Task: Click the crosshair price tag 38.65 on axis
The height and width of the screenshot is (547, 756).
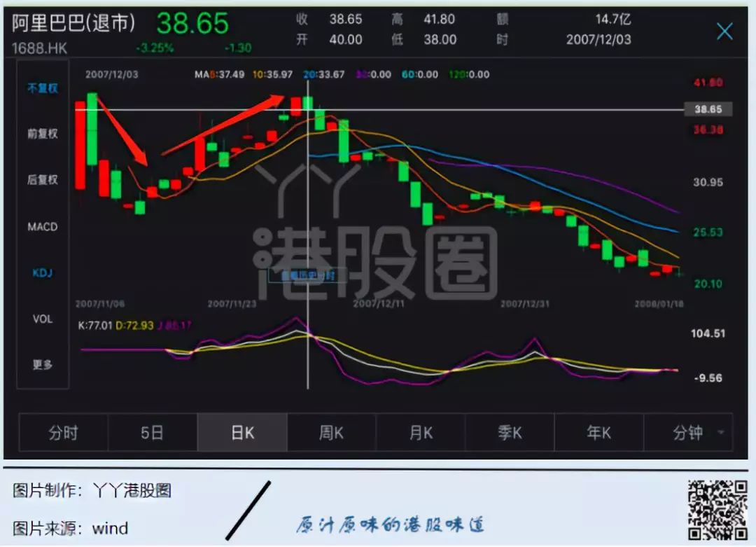Action: click(708, 109)
